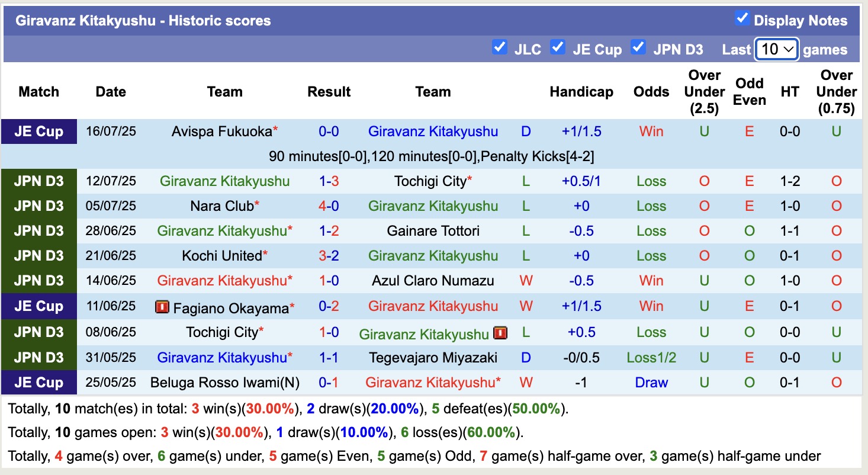Screen dimensions: 868x475
Task: Open the Last games count dropdown
Action: (776, 49)
